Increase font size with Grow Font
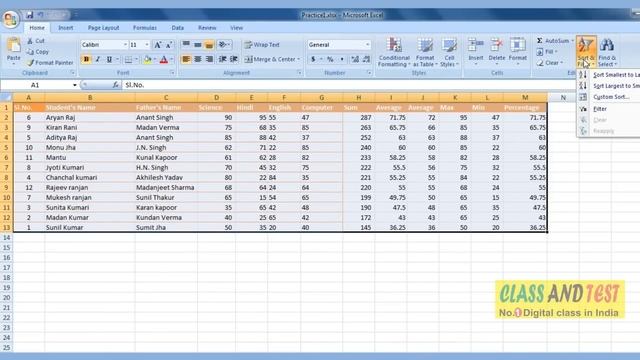This screenshot has width=640, height=360. (157, 44)
